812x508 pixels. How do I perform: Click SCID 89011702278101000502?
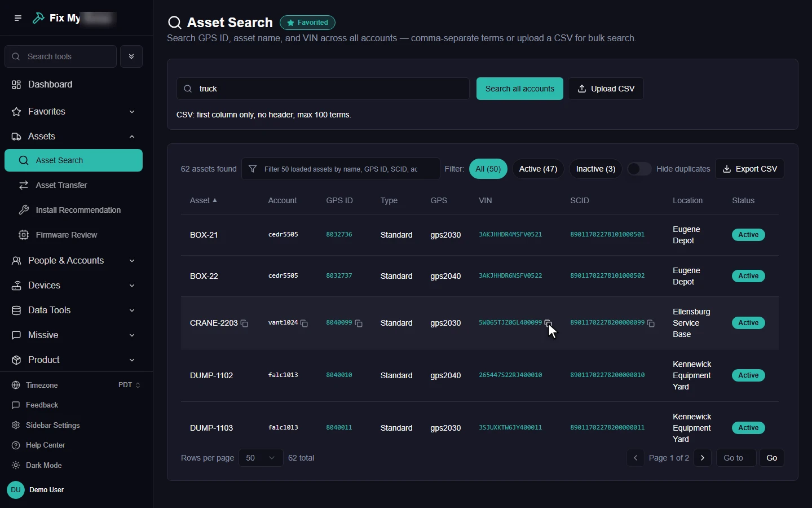click(x=607, y=275)
